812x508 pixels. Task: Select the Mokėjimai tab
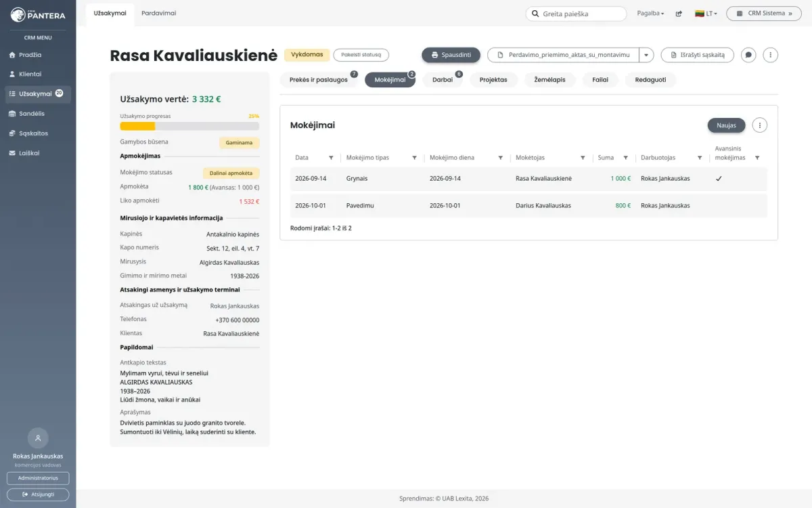390,80
